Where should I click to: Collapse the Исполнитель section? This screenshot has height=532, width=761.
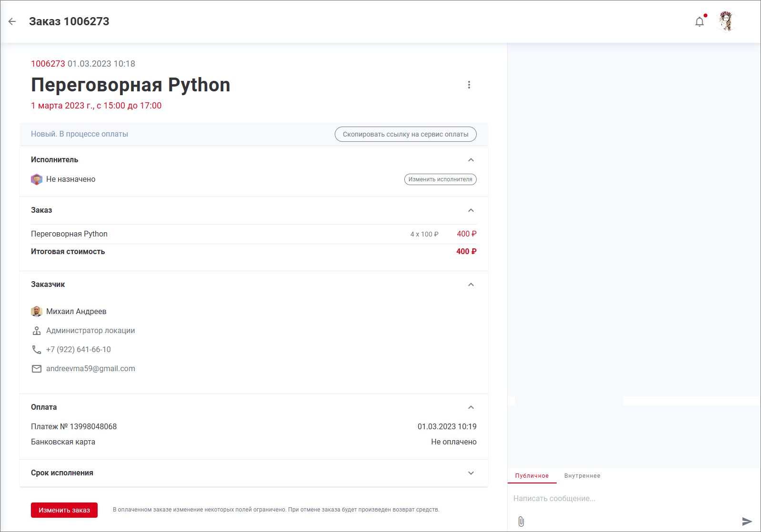click(x=471, y=160)
